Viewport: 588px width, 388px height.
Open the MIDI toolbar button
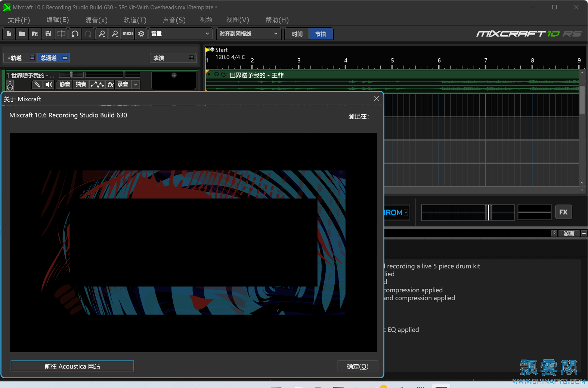click(128, 34)
